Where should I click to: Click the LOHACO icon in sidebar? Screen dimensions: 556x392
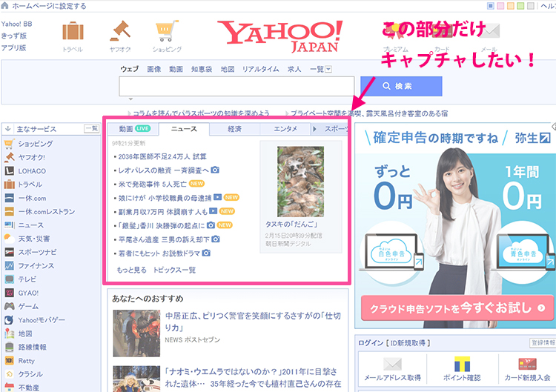pyautogui.click(x=9, y=171)
